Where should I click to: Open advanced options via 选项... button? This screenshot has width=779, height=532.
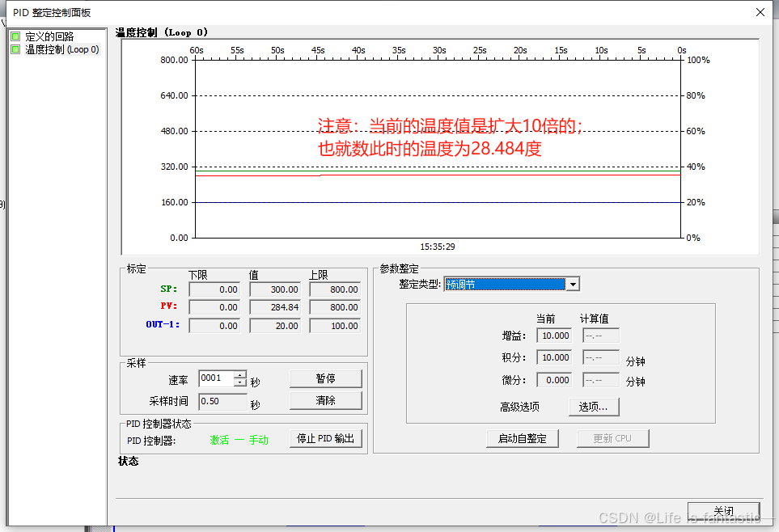[x=594, y=407]
